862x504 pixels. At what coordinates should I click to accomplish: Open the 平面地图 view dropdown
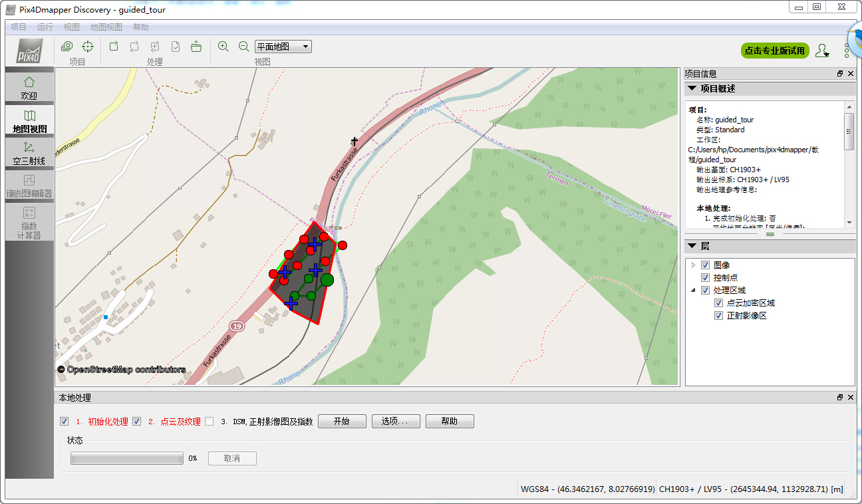(x=283, y=47)
